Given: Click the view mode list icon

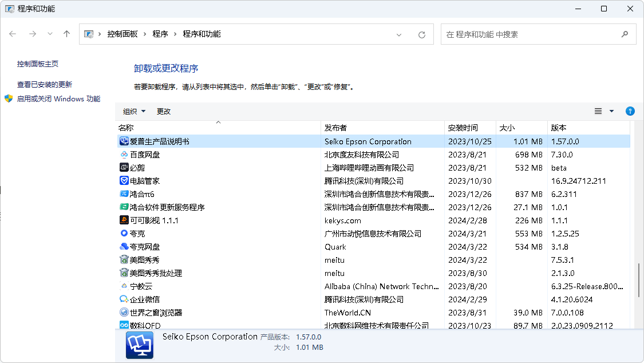Looking at the screenshot, I should (598, 111).
